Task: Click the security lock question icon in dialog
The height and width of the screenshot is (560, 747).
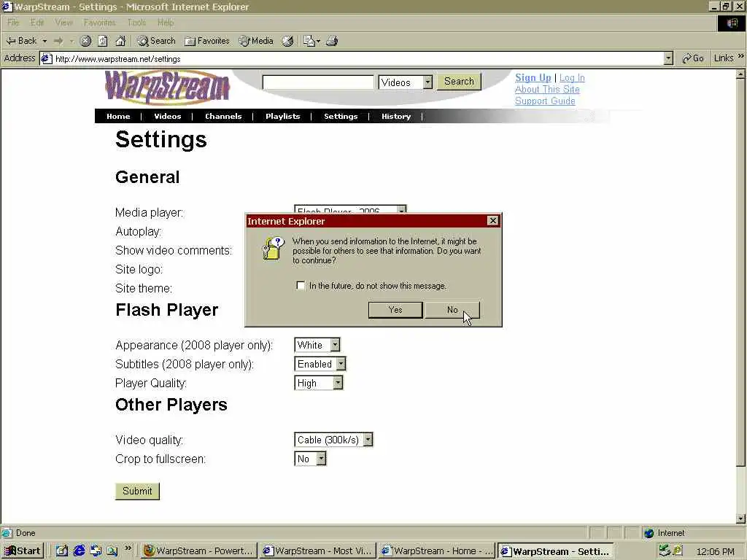Action: click(x=273, y=249)
